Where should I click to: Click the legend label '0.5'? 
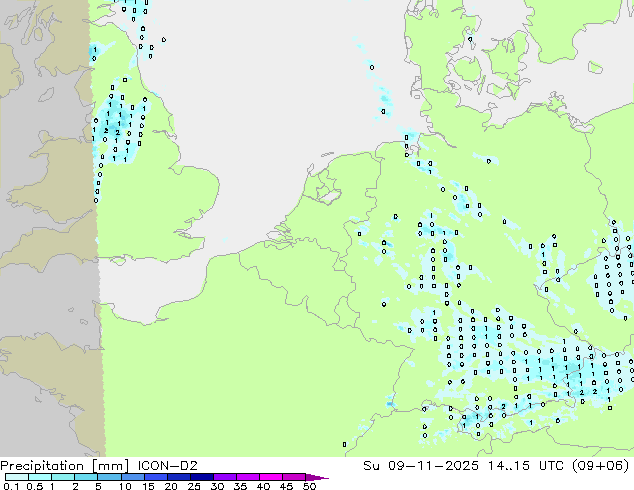click(x=35, y=486)
